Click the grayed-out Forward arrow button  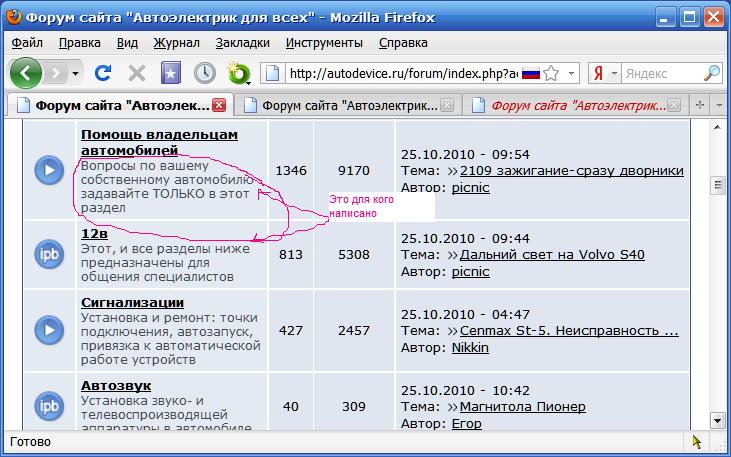[x=56, y=73]
